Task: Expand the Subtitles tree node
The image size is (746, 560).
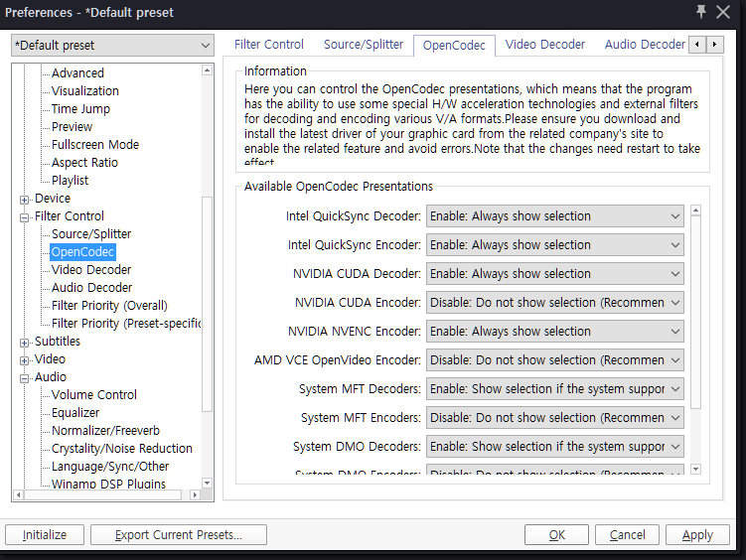Action: coord(25,342)
